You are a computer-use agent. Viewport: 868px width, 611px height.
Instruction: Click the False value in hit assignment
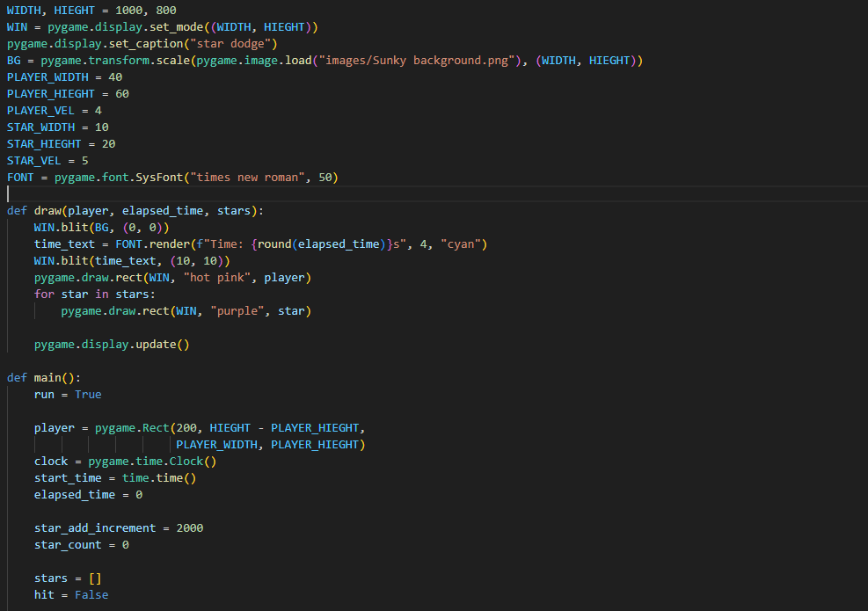click(x=91, y=595)
